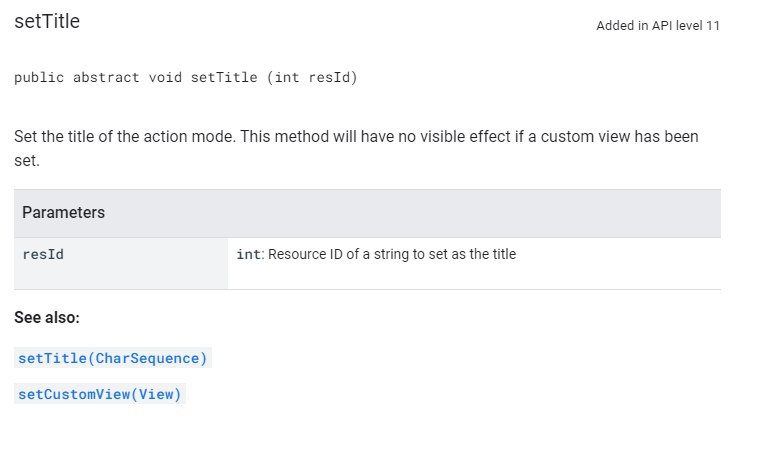Click 'setTitle' inside the method signature
759x463 pixels.
click(x=224, y=77)
